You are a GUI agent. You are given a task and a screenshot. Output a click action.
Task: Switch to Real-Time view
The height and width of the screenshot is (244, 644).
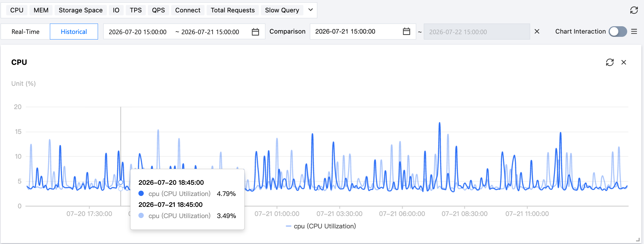pos(25,32)
